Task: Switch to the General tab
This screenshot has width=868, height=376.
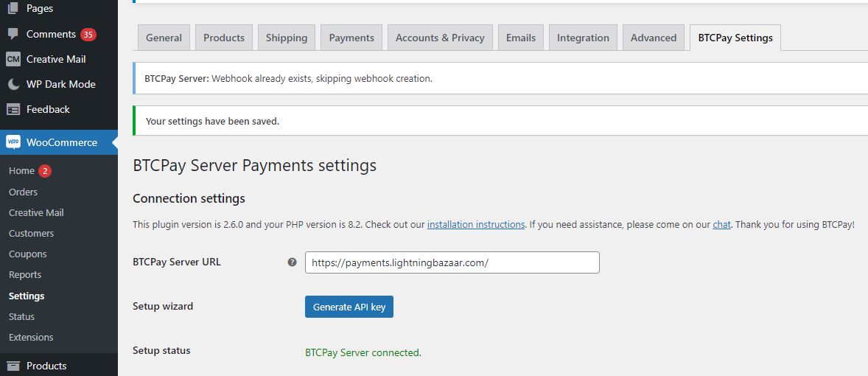Action: [x=164, y=38]
